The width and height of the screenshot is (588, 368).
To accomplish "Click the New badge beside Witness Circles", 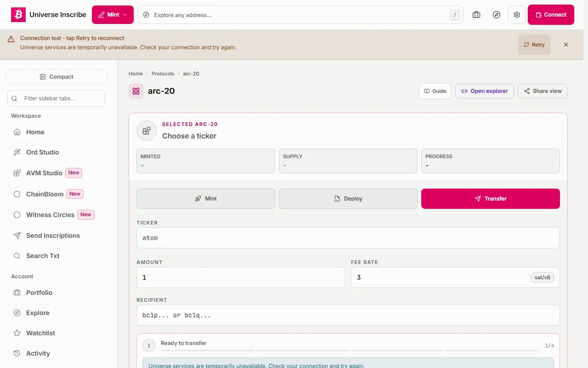I will [x=86, y=215].
